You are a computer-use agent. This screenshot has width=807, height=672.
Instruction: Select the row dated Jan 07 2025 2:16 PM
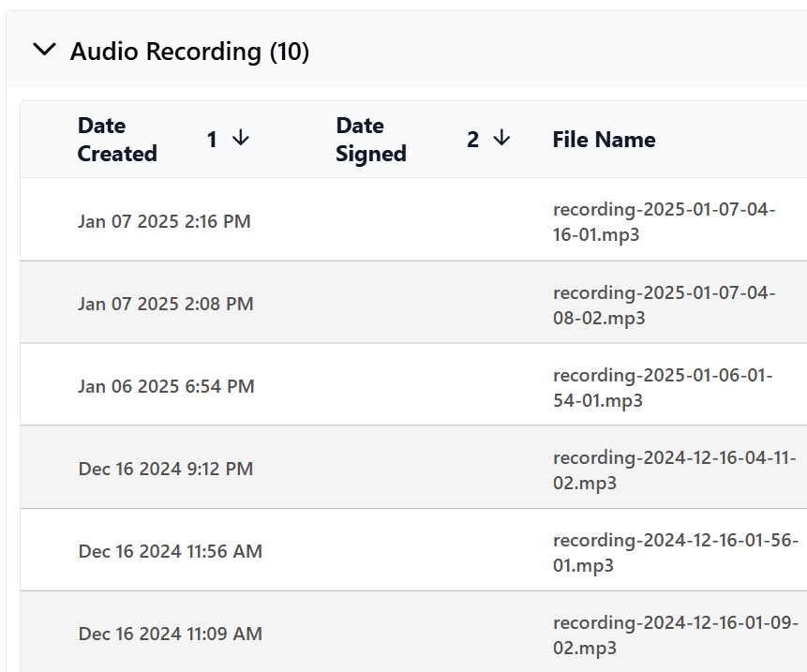(164, 222)
